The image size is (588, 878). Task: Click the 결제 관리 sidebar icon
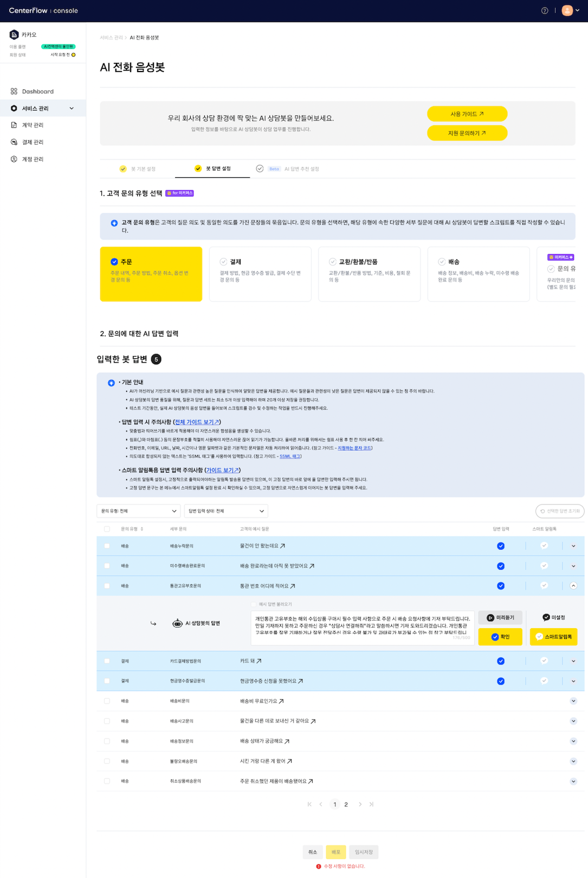click(x=14, y=142)
